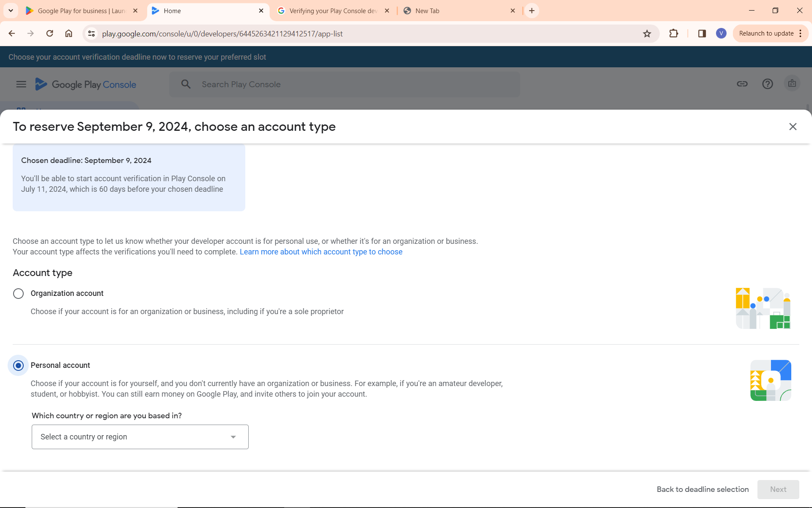Reload the current page
The image size is (812, 508).
49,33
